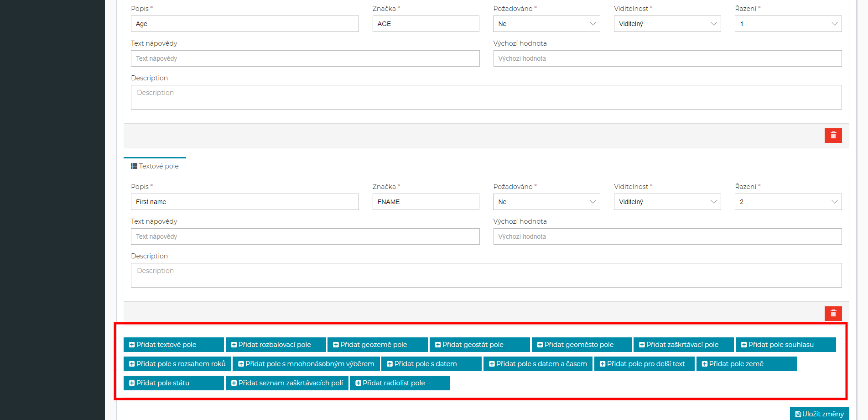
Task: Open Řazení dropdown showing 1
Action: point(788,24)
